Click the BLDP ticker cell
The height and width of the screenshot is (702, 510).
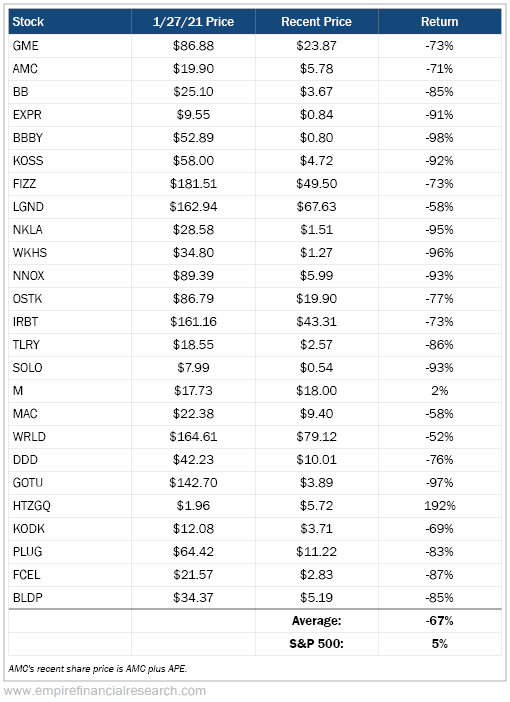(70, 598)
